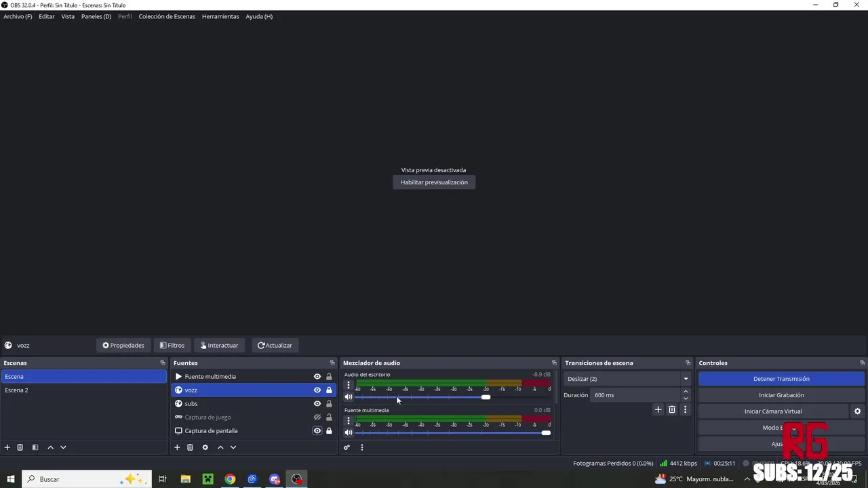Open the Vista menu
Screen dimensions: 868x488
68,16
